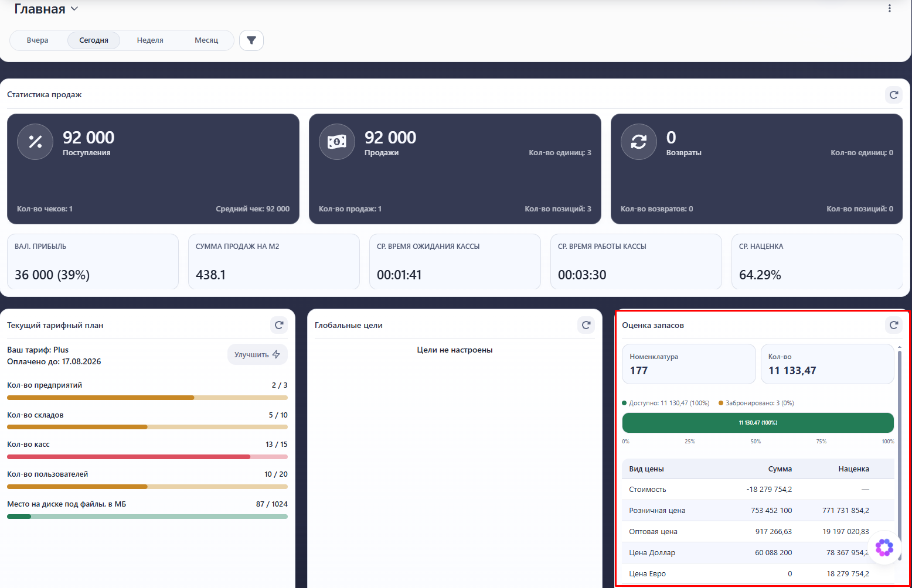Click the percent icon on Поступления card

pyautogui.click(x=35, y=142)
